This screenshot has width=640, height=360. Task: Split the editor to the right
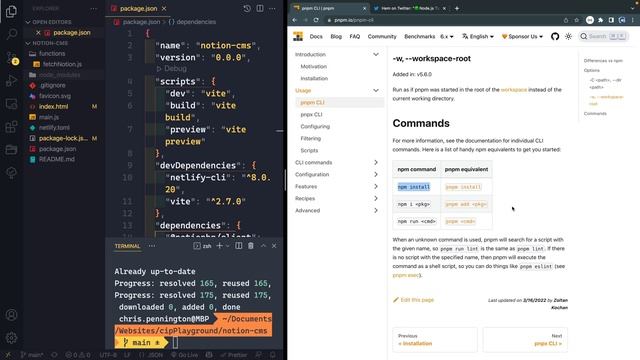click(x=260, y=8)
